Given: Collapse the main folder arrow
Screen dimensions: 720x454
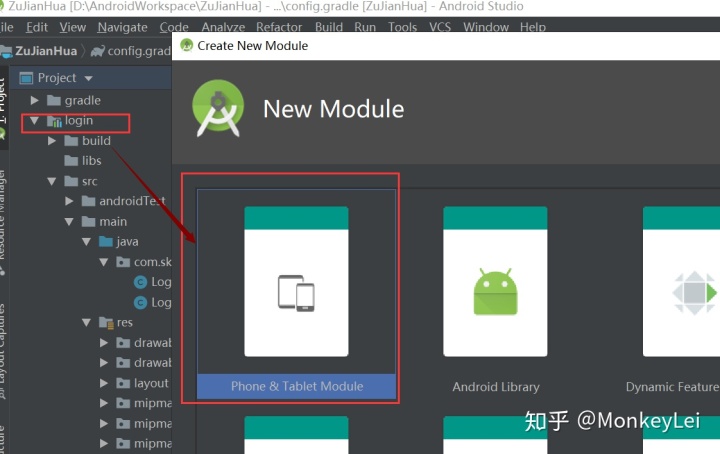Looking at the screenshot, I should (x=69, y=222).
